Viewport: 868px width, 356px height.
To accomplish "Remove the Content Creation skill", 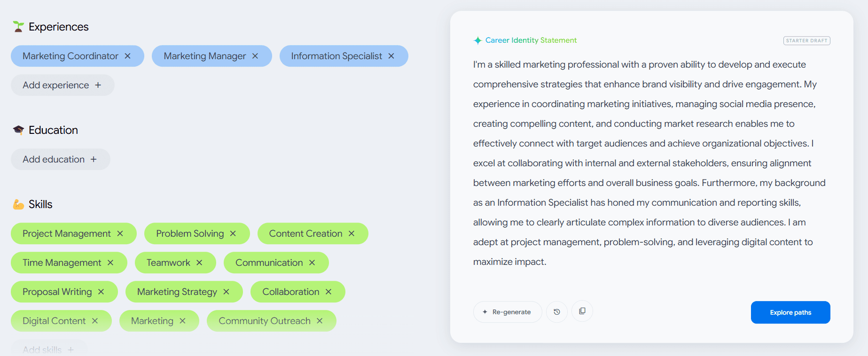I will [x=352, y=233].
